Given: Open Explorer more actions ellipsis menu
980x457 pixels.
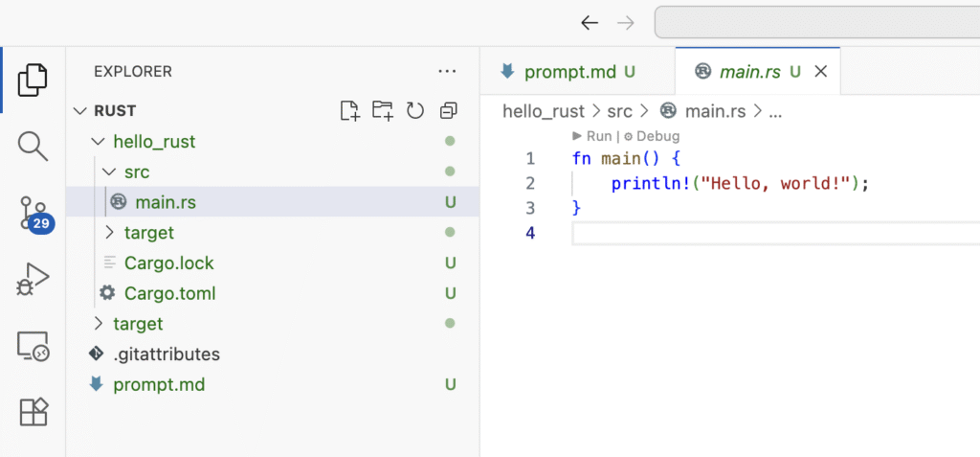Looking at the screenshot, I should click(447, 71).
